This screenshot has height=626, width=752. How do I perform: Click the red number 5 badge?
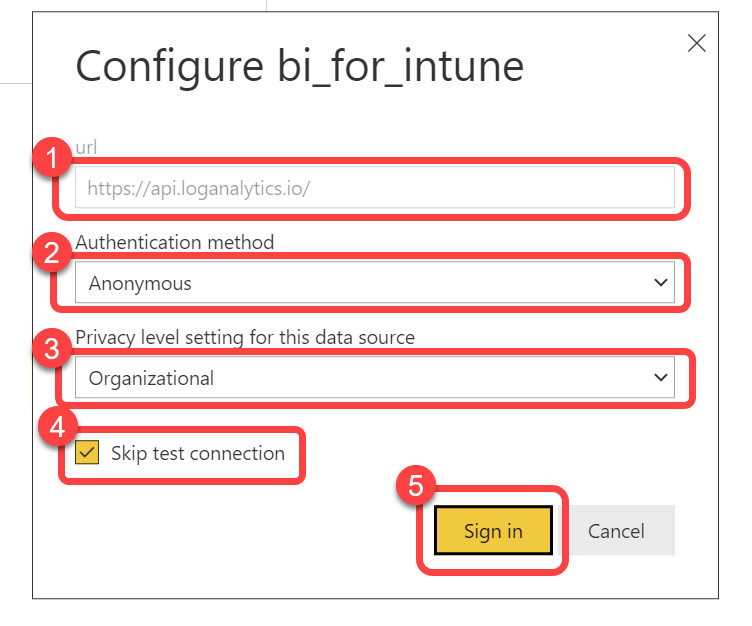click(415, 487)
